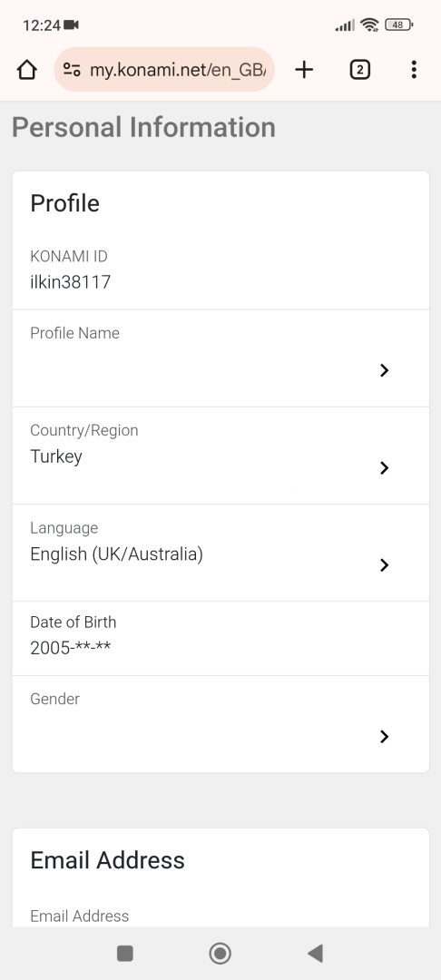Screen dimensions: 441x980
Task: Open a new tab with plus icon
Action: 304,69
